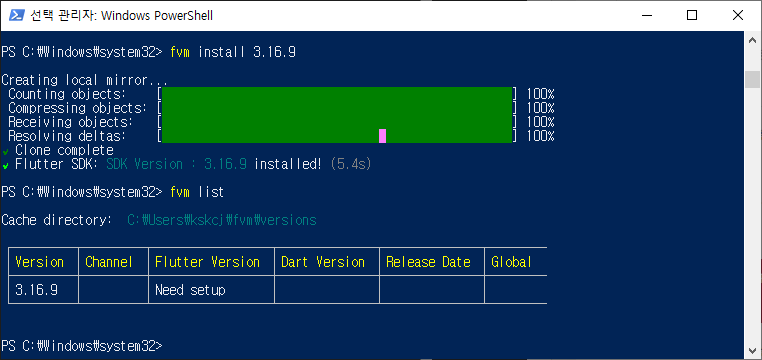Click the 'Release Date' table header
This screenshot has width=762, height=360.
428,262
